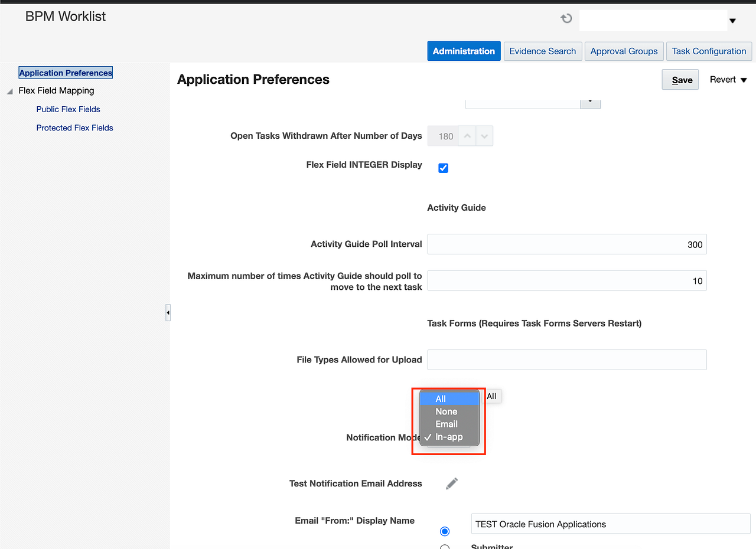756x549 pixels.
Task: Select Email in the Notification Mode list
Action: point(447,424)
